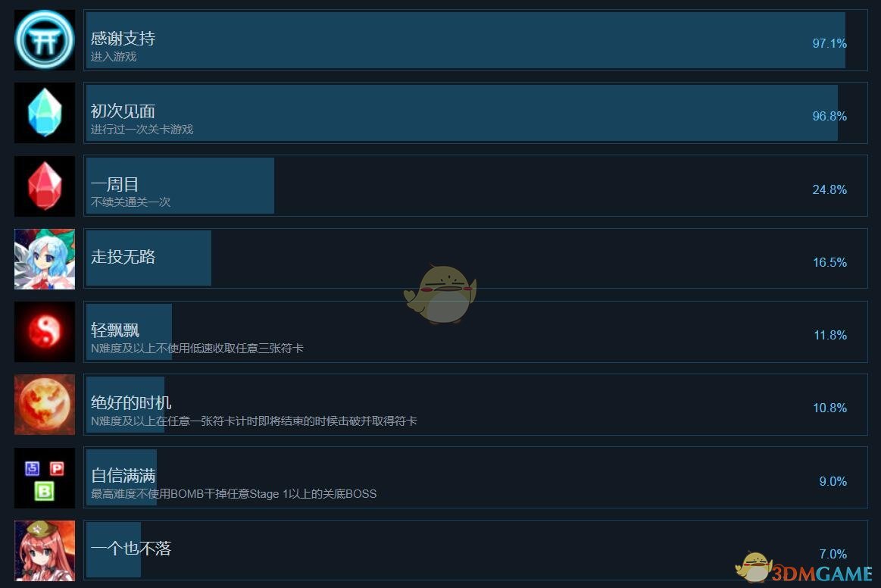Click the 感谢支持 achievement title

(123, 38)
